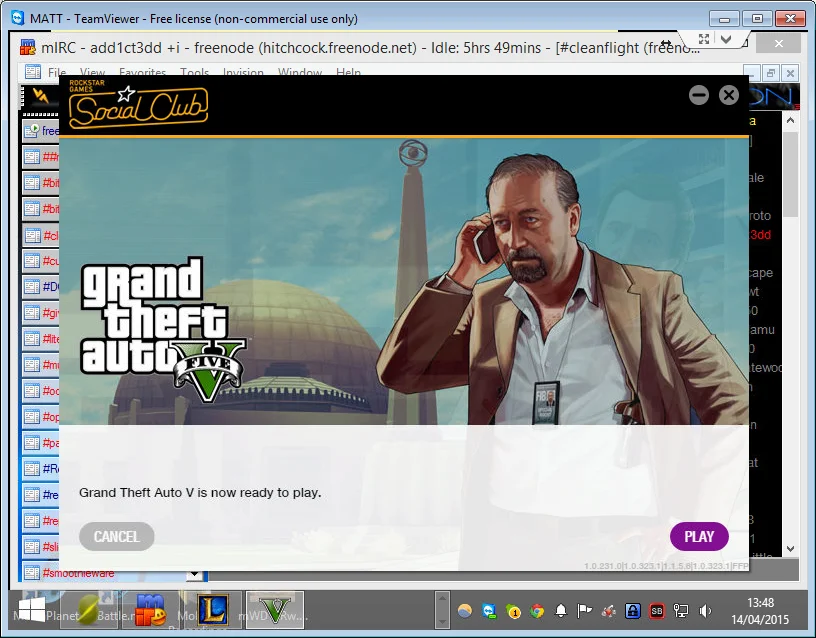Open Action Center flag tray icon
816x638 pixels.
coord(584,610)
